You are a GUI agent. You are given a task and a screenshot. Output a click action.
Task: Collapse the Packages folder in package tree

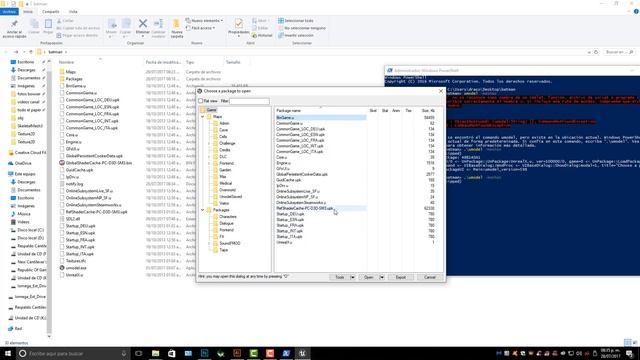click(x=203, y=210)
